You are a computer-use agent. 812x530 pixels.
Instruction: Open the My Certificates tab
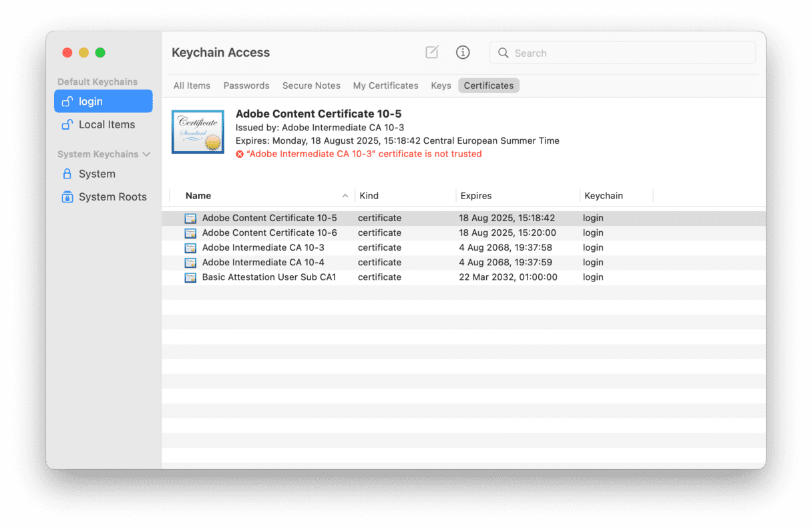click(385, 86)
